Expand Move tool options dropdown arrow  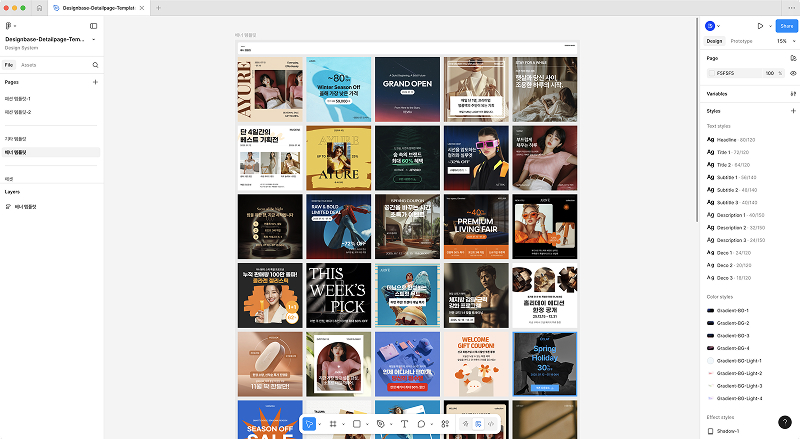click(x=320, y=424)
